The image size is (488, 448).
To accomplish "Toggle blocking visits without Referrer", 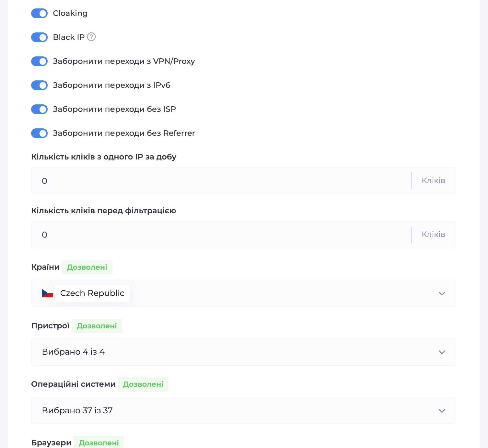I will (40, 133).
